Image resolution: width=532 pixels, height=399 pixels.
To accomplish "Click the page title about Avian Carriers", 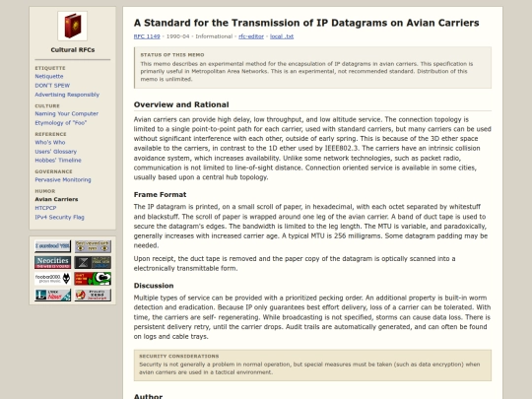I will 306,23.
